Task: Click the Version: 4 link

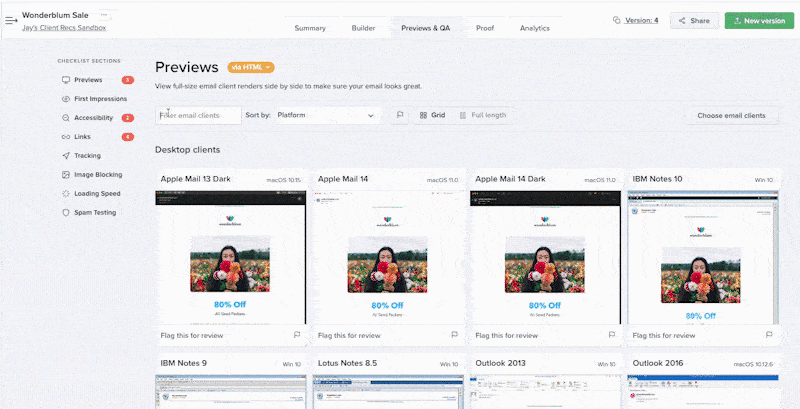Action: [641, 20]
